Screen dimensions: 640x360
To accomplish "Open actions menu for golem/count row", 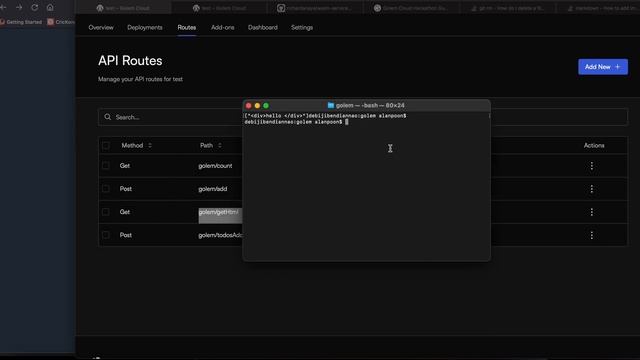I will click(591, 166).
